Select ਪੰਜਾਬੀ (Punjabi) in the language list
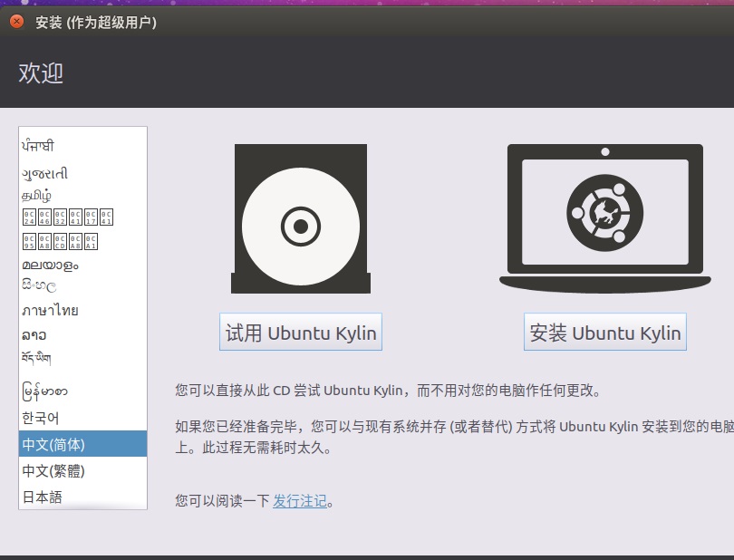 (38, 146)
